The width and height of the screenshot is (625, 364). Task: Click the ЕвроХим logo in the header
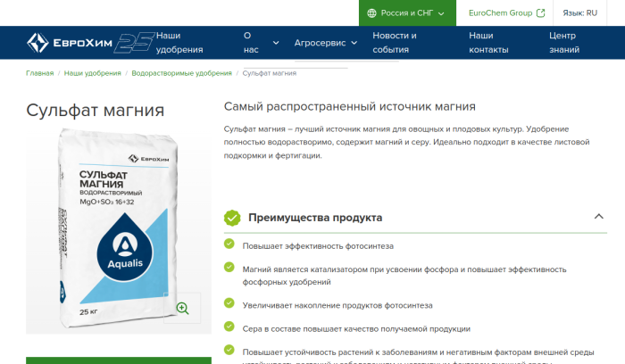[x=70, y=43]
